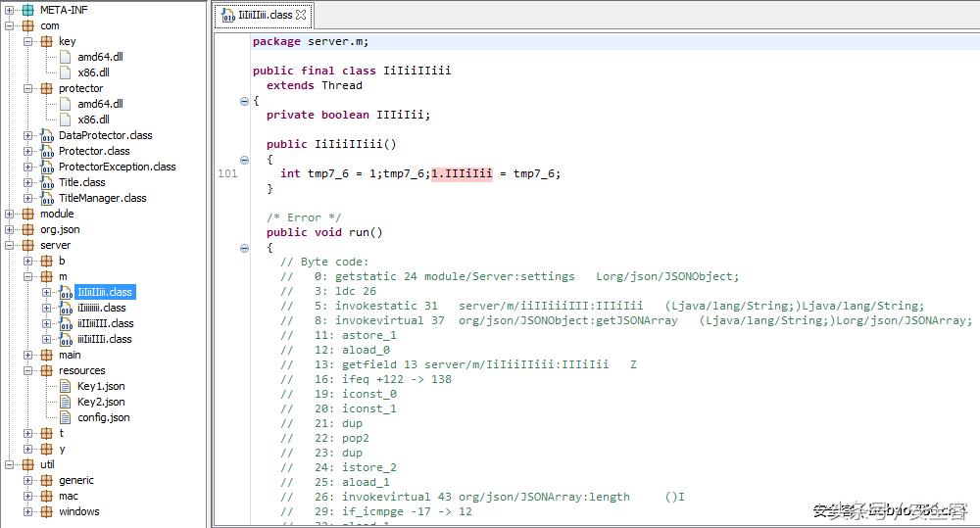This screenshot has height=528, width=980.
Task: Click the com package icon
Action: [28, 25]
